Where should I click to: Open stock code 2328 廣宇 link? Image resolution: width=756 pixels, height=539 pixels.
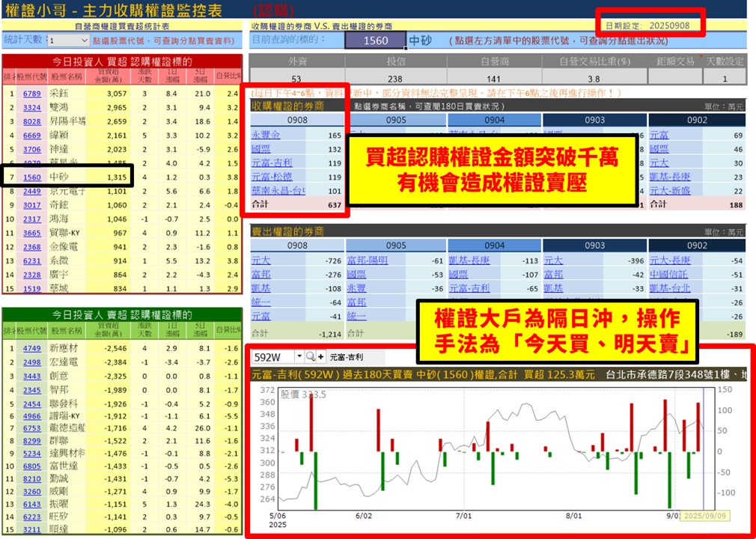[32, 275]
